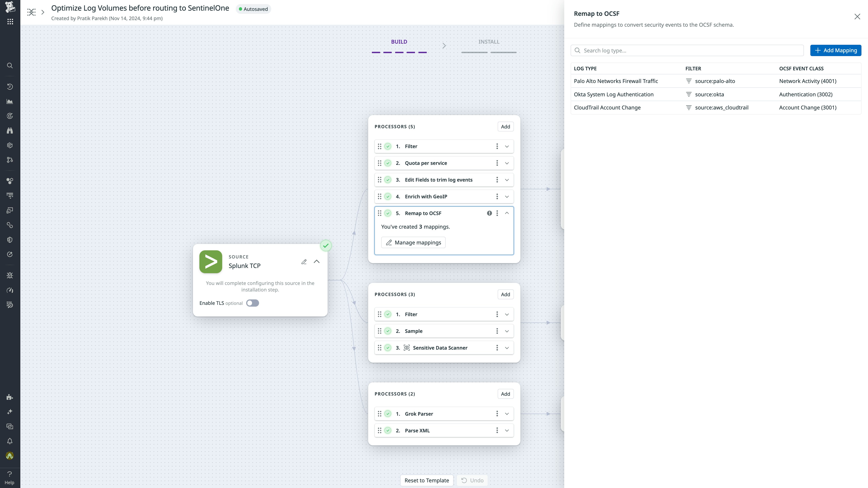Click the warning icon on Remap to OCSF processor
868x488 pixels.
pyautogui.click(x=489, y=213)
